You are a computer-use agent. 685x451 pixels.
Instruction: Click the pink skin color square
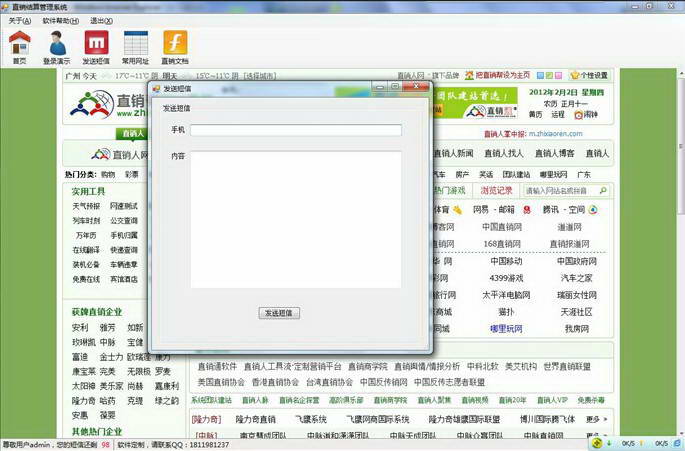click(x=558, y=76)
